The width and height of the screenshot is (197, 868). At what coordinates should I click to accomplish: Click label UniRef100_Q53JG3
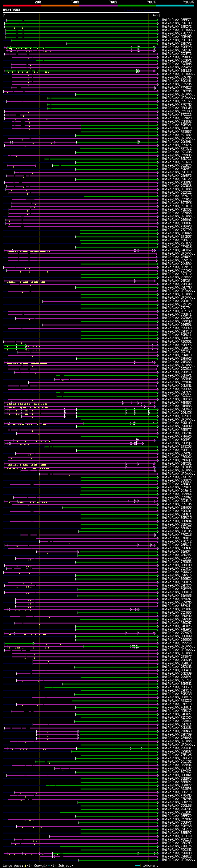(176, 111)
